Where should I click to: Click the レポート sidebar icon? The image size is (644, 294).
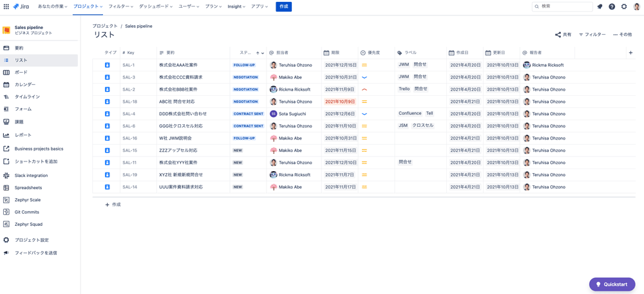pos(6,135)
